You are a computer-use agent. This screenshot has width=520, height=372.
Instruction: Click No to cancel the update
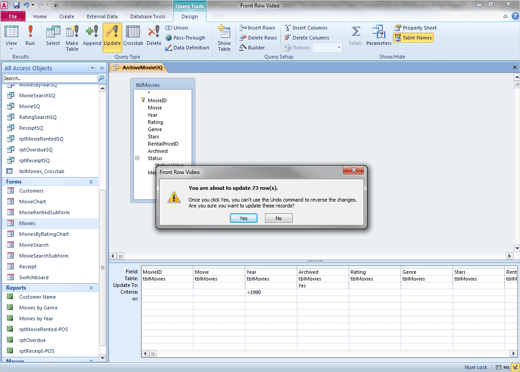point(279,218)
